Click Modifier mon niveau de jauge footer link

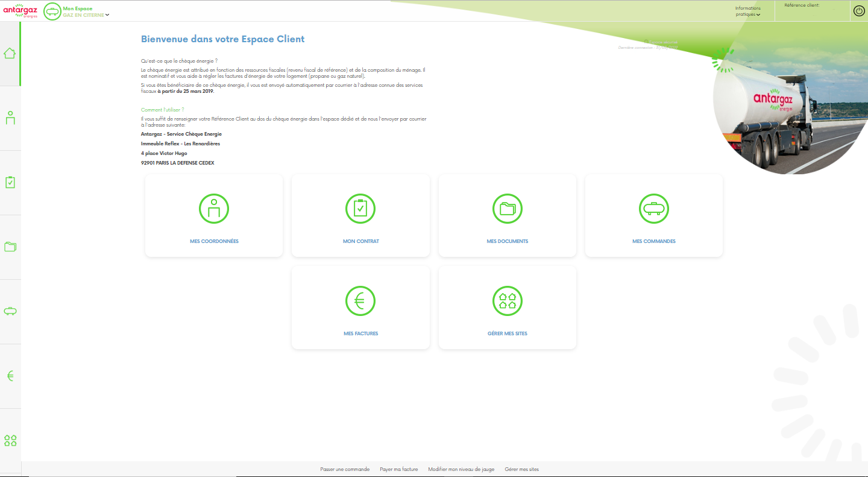(461, 469)
